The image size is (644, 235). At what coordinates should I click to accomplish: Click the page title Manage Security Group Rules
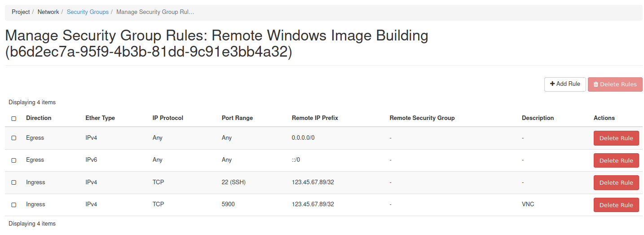click(216, 44)
